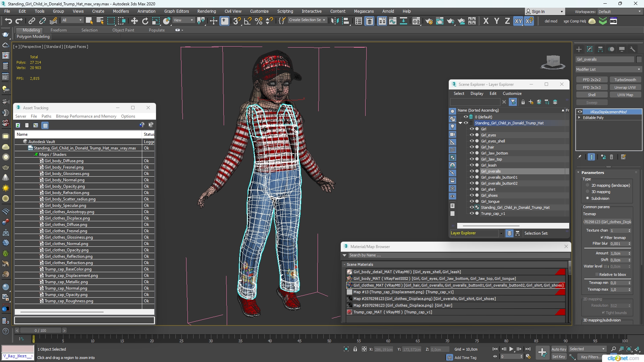Click the lock icon in Scene Explorer toolbar

(523, 102)
